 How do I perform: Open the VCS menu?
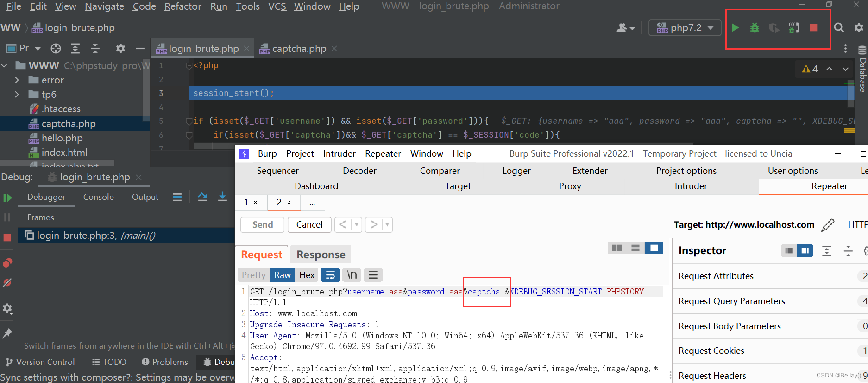coord(277,6)
